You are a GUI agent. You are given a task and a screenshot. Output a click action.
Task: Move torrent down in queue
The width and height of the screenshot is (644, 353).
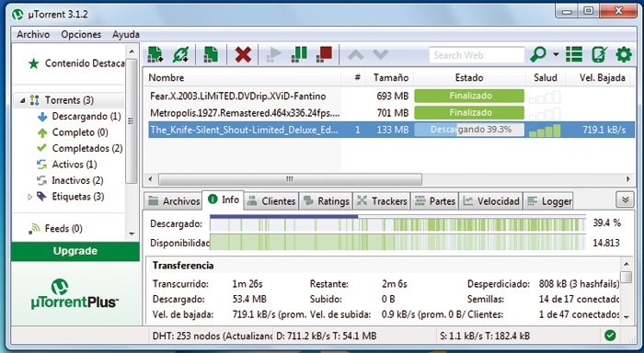point(380,54)
